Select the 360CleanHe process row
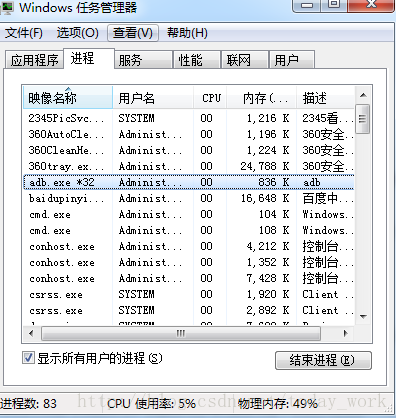The height and width of the screenshot is (418, 396). coord(189,150)
